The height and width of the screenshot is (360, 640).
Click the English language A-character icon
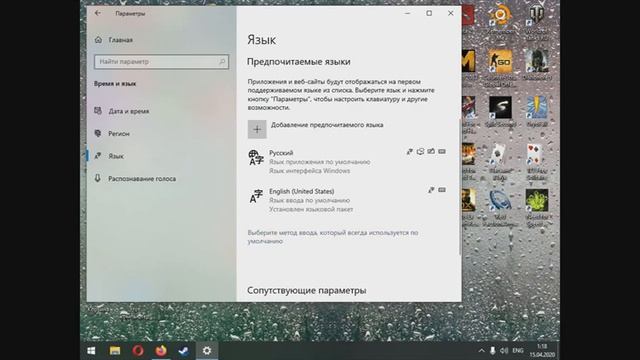(x=256, y=196)
